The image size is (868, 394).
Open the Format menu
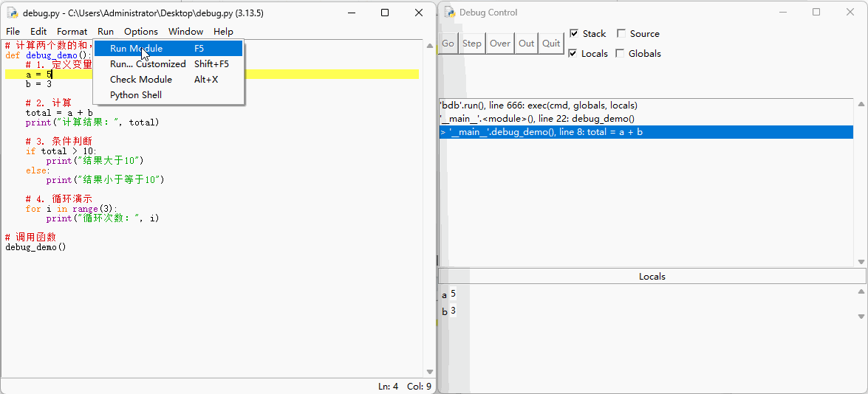click(72, 32)
